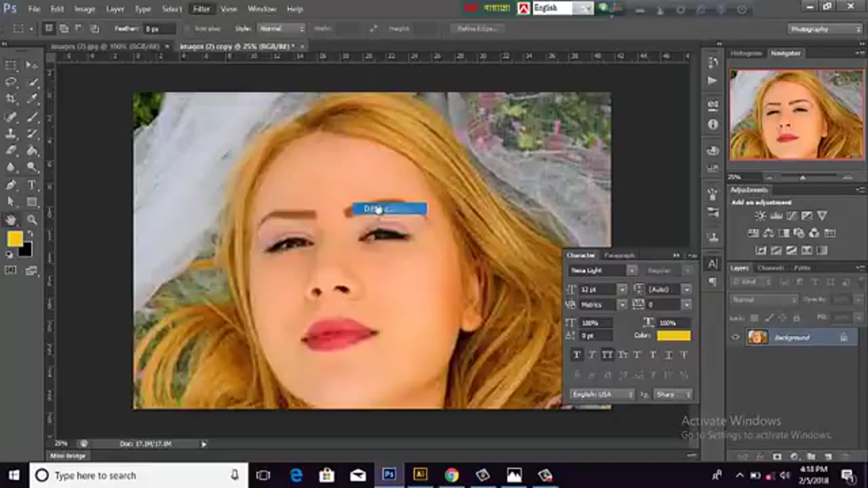Toggle Strikethrough in Character panel
This screenshot has height=488, width=868.
684,354
